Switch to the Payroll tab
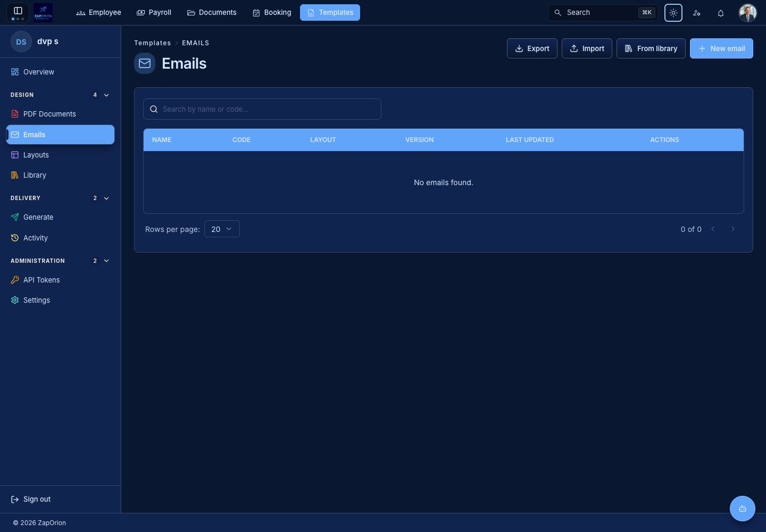Viewport: 766px width, 532px height. pyautogui.click(x=154, y=12)
